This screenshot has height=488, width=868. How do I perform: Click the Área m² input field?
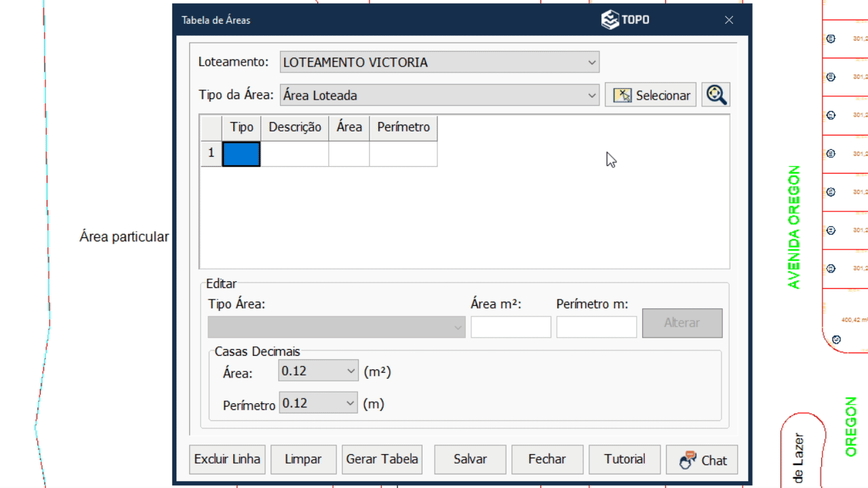coord(511,327)
